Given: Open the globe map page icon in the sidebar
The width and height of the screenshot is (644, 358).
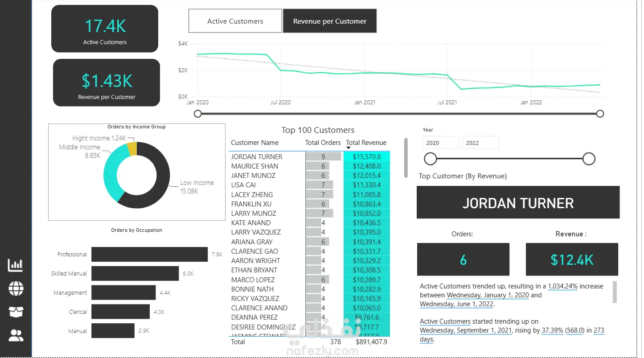Looking at the screenshot, I should click(16, 288).
